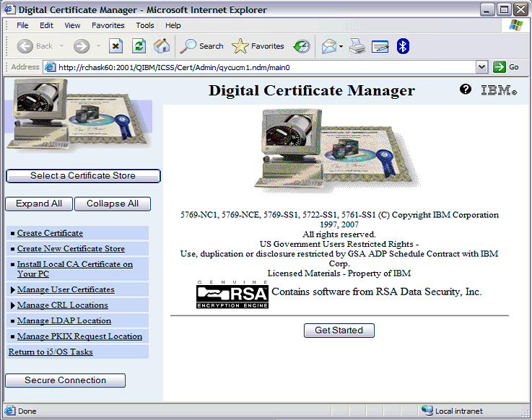Expand Manage User Certificates triangle
Screen dimensions: 532x420
(x=13, y=289)
